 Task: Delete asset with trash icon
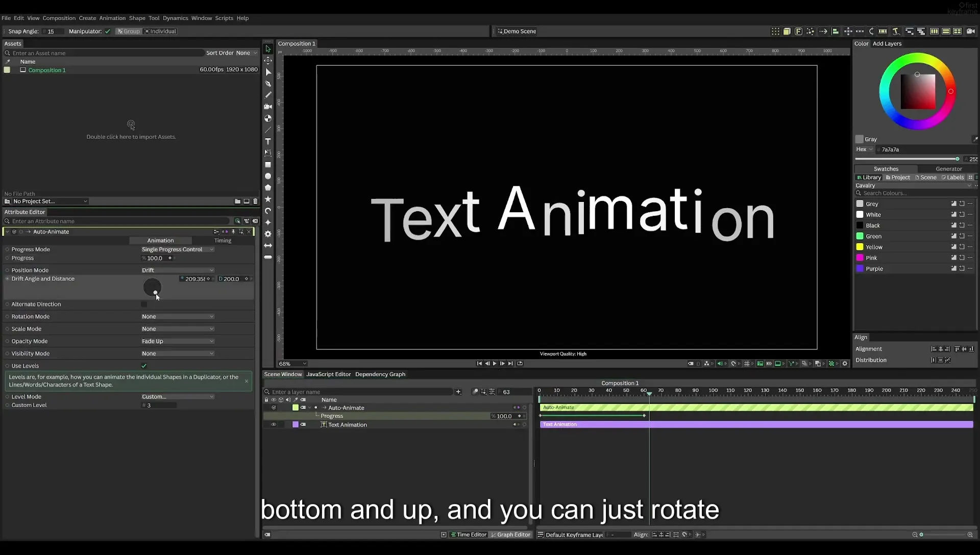click(256, 201)
